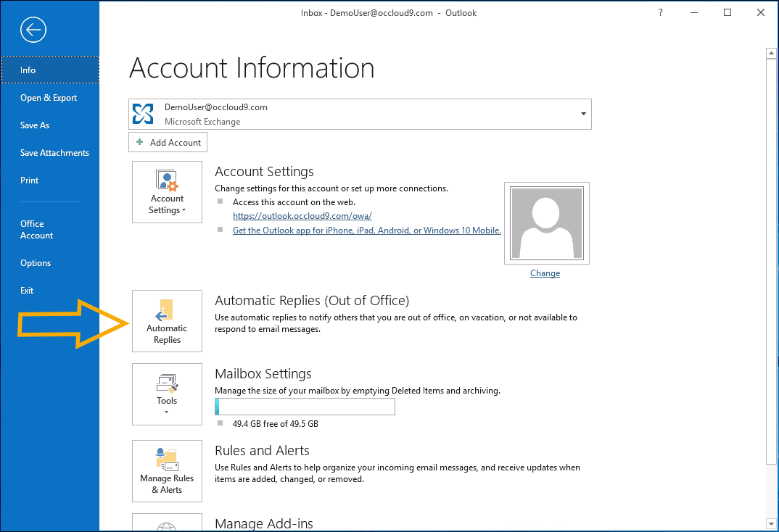This screenshot has height=532, width=779.
Task: Click the 'Mailbox Settings' heading
Action: click(x=263, y=374)
